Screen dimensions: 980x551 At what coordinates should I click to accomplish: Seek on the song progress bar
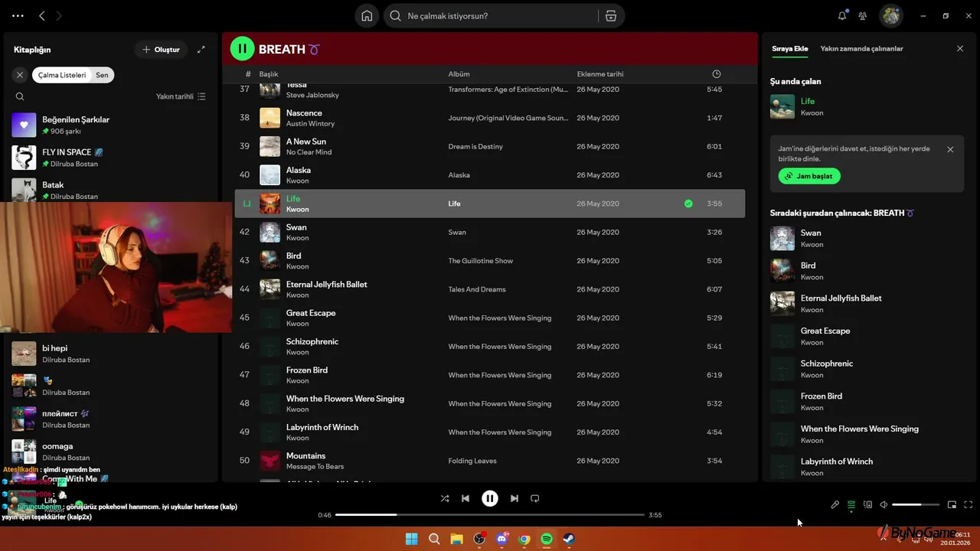(x=490, y=515)
